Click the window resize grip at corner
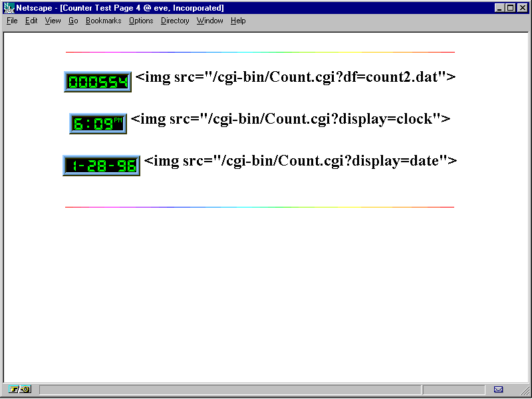532x399 pixels. pos(525,392)
